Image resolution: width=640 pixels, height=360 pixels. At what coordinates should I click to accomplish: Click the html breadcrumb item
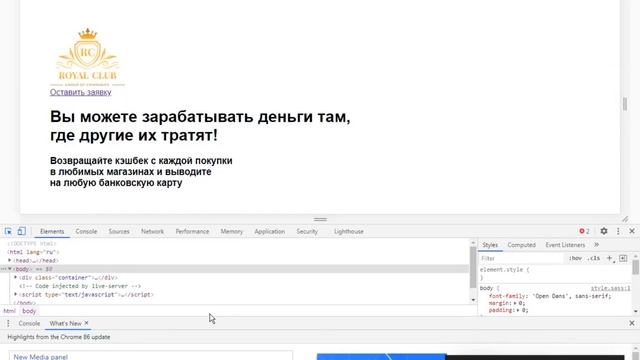(9, 311)
